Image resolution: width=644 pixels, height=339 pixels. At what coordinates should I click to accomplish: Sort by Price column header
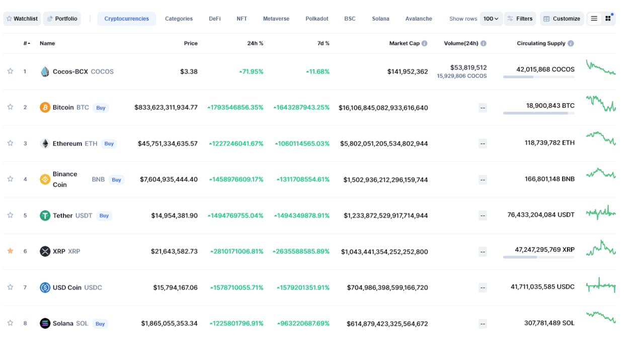(x=191, y=43)
